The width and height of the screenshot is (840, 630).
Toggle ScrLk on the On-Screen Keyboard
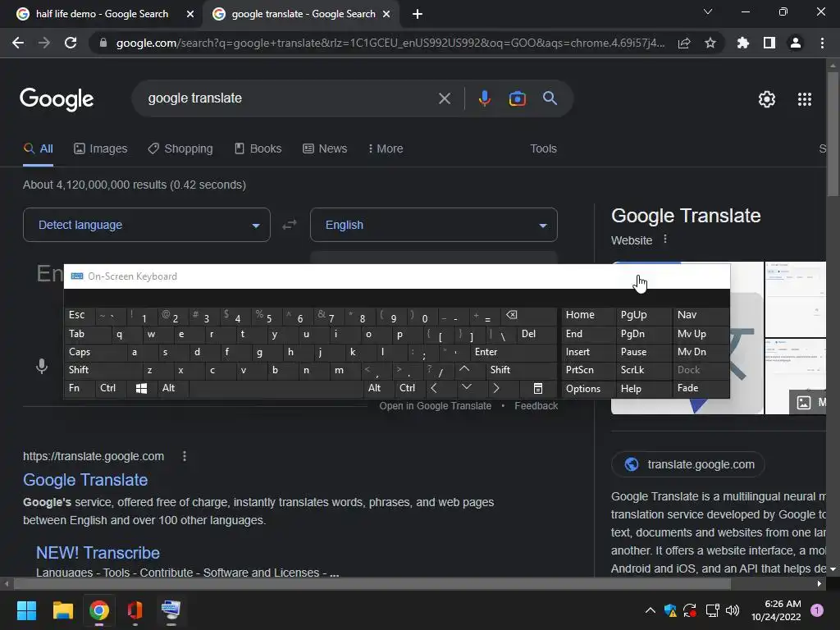pos(644,370)
